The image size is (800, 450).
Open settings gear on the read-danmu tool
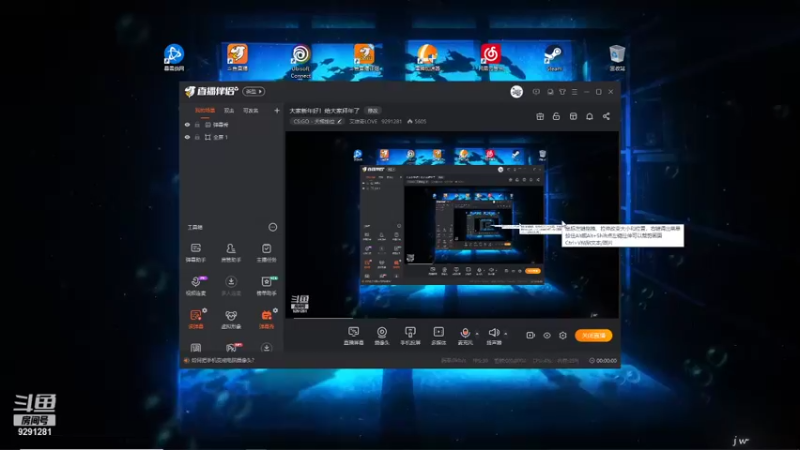tap(205, 310)
